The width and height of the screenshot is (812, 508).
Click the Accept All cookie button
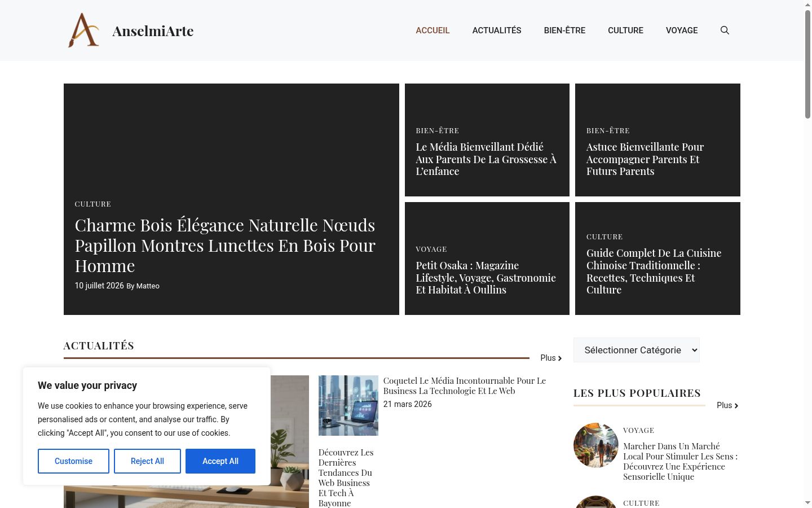220,461
